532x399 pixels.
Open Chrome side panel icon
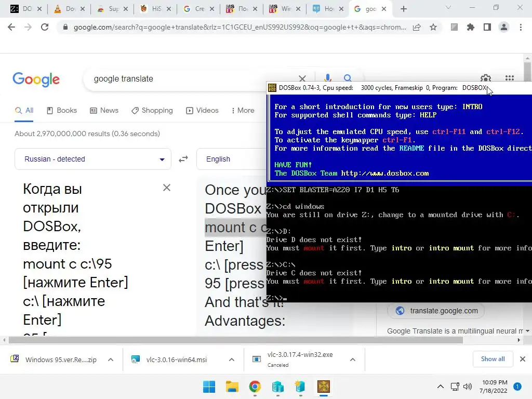[487, 27]
